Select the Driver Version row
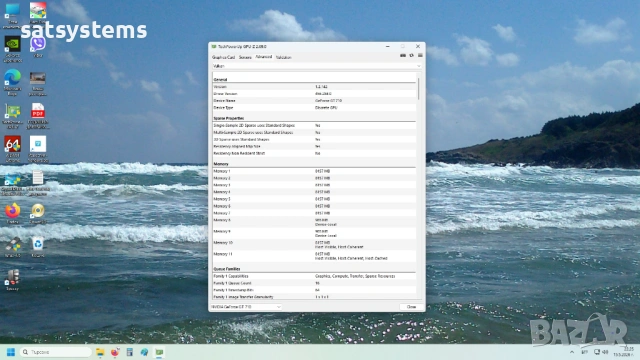The image size is (640, 360). pos(314,93)
